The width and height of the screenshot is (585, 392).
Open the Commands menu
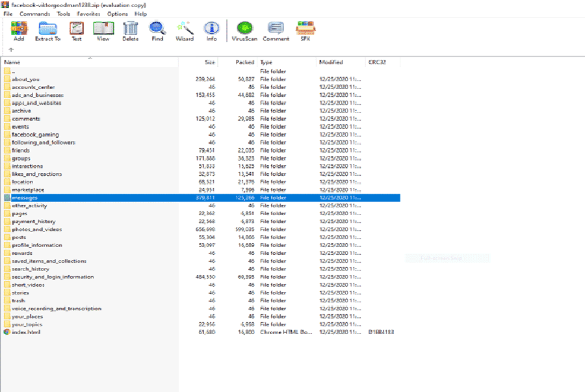click(34, 14)
